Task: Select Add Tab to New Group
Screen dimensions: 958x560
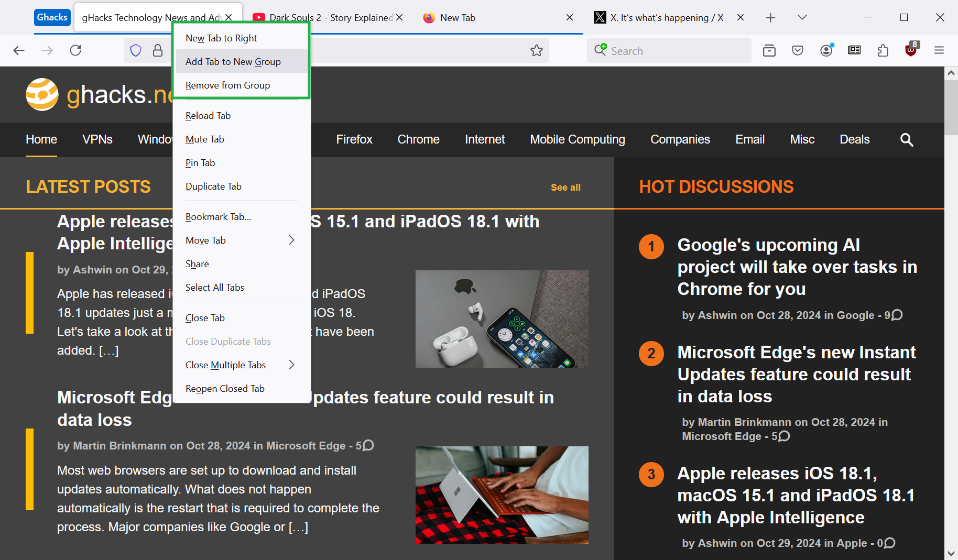Action: (x=233, y=62)
